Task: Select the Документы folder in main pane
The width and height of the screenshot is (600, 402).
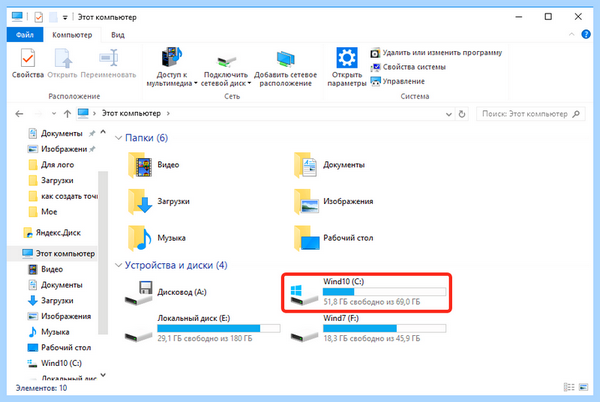Action: [x=330, y=165]
